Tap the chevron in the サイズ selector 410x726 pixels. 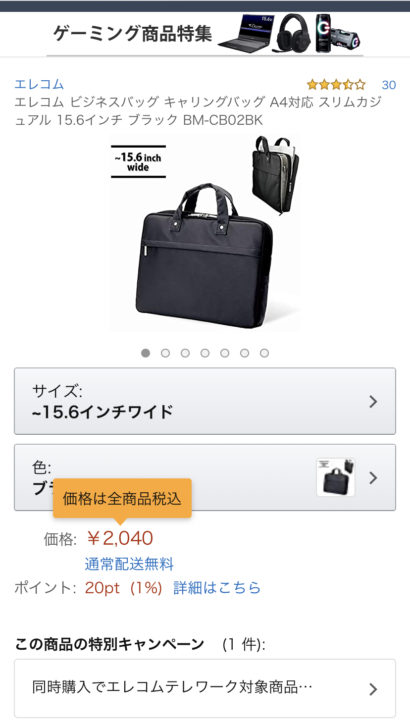coord(373,402)
